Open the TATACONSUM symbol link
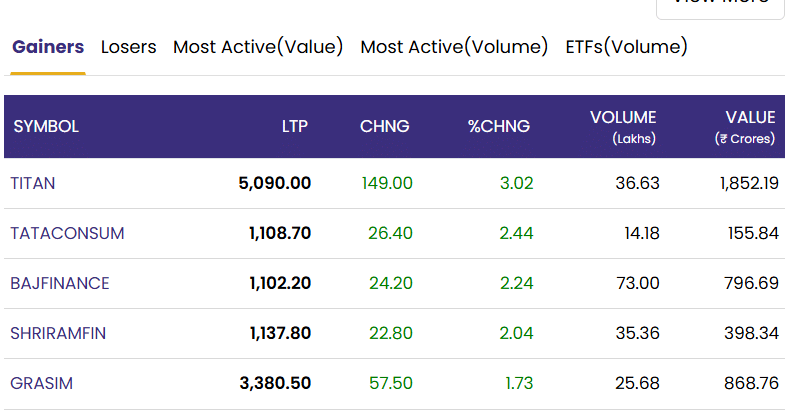795x416 pixels. click(67, 233)
